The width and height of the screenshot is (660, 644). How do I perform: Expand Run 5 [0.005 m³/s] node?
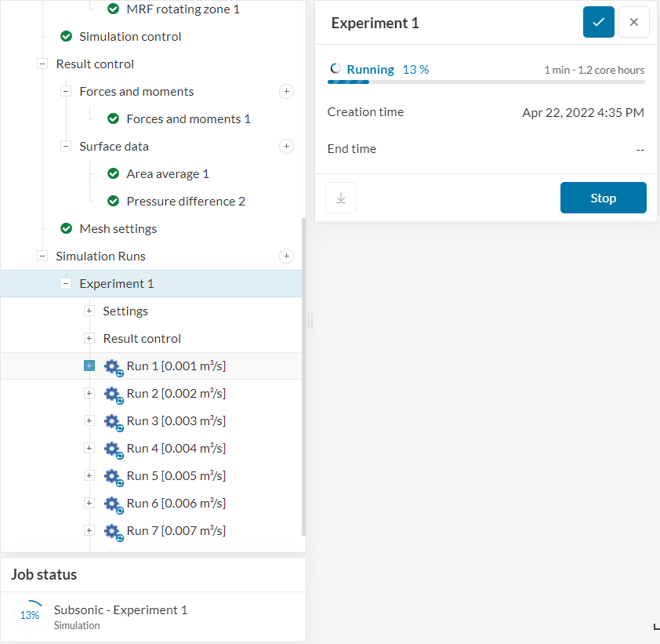(x=89, y=476)
